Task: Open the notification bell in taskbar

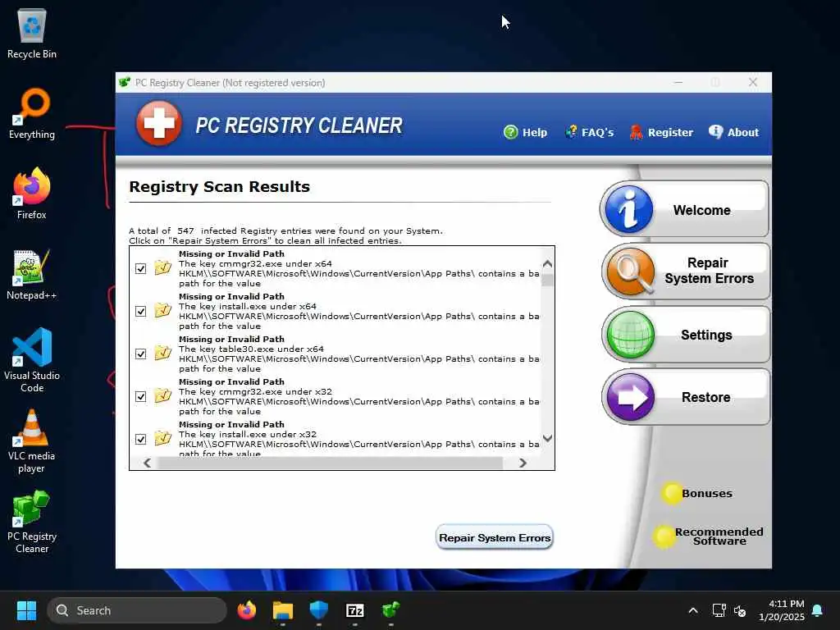Action: (818, 610)
